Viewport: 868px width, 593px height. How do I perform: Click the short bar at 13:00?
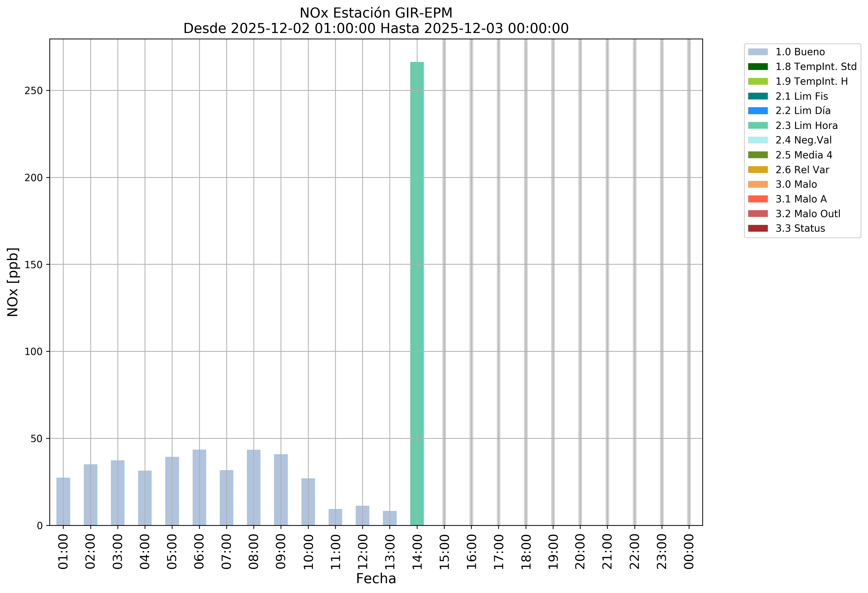[390, 518]
